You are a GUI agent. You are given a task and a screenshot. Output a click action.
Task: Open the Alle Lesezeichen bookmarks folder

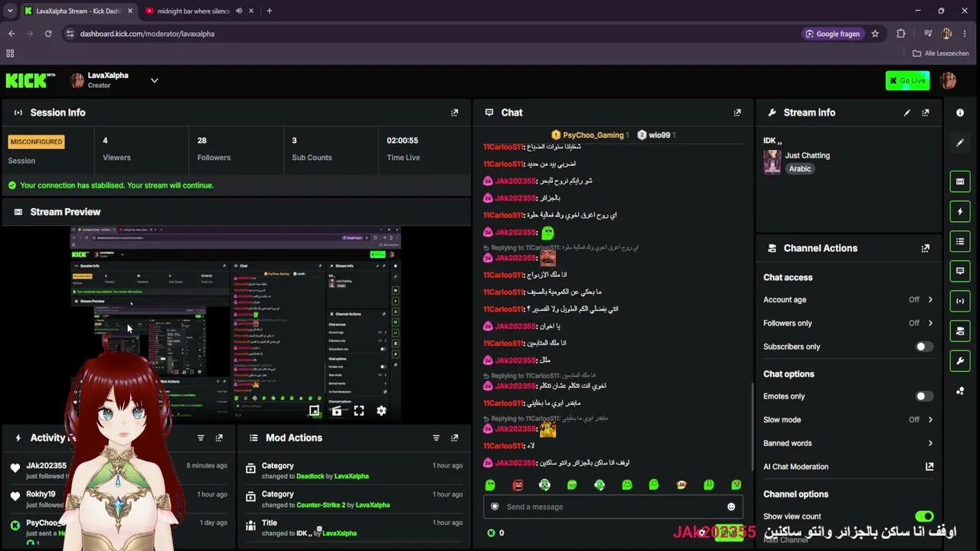point(941,54)
